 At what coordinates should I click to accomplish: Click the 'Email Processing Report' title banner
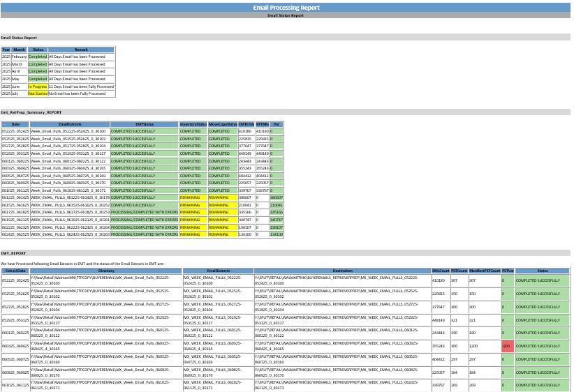286,8
